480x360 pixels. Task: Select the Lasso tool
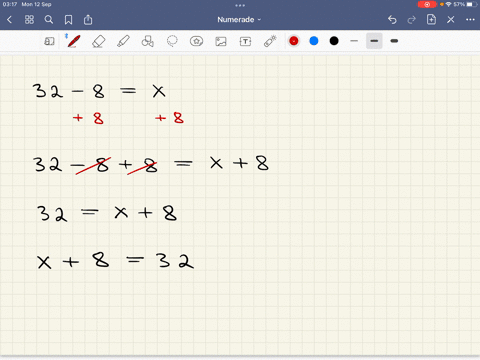[x=172, y=41]
